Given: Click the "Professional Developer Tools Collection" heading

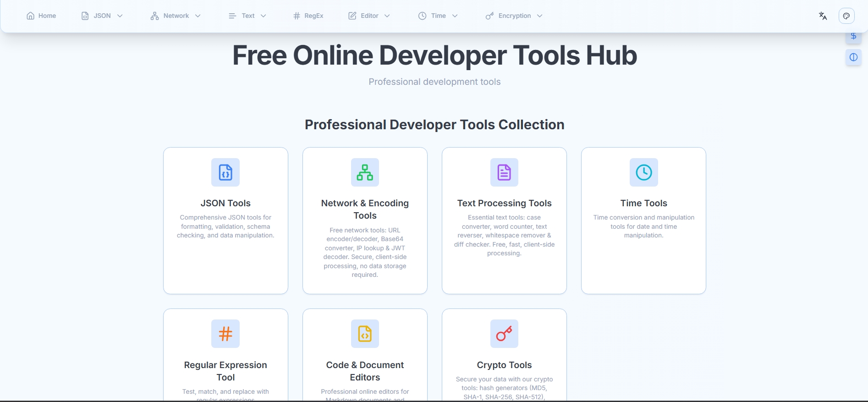Looking at the screenshot, I should pyautogui.click(x=434, y=125).
